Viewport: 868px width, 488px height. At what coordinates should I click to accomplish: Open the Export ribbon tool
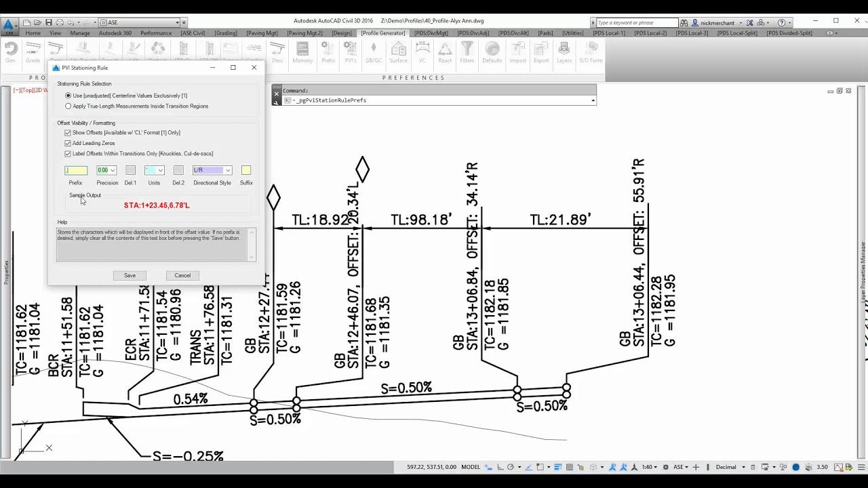click(x=541, y=52)
